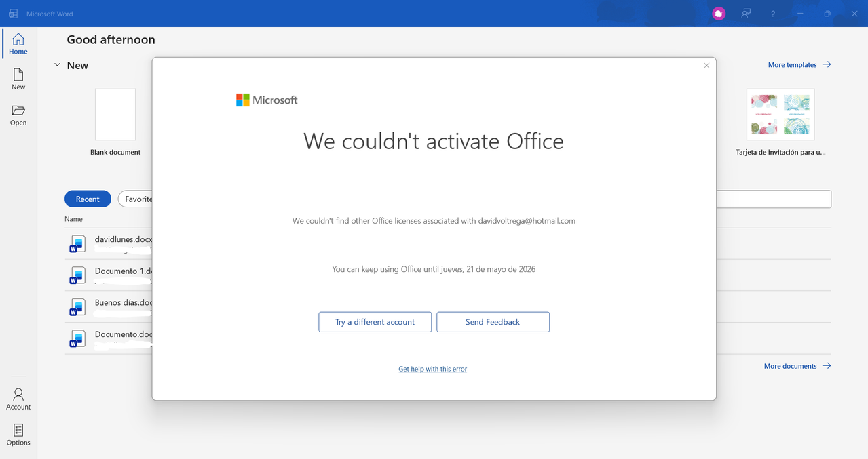Follow the More templates link
Screen dimensions: 868x459
point(799,65)
